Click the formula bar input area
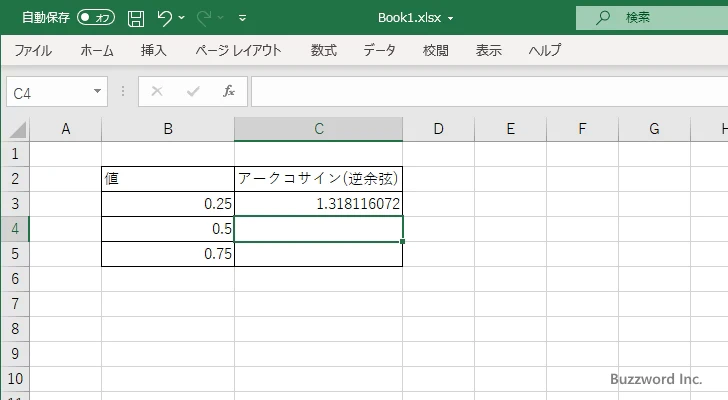 click(x=489, y=92)
